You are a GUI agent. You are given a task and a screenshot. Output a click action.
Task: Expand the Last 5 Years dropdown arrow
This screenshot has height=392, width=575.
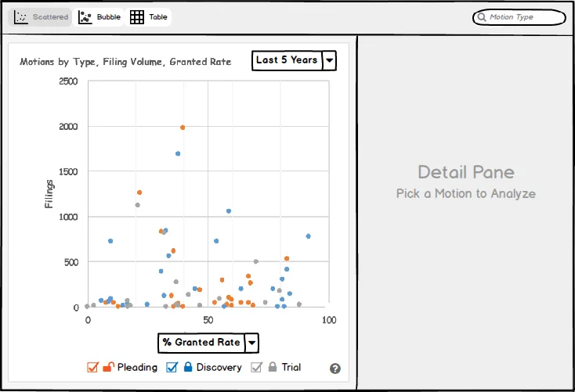tap(330, 60)
